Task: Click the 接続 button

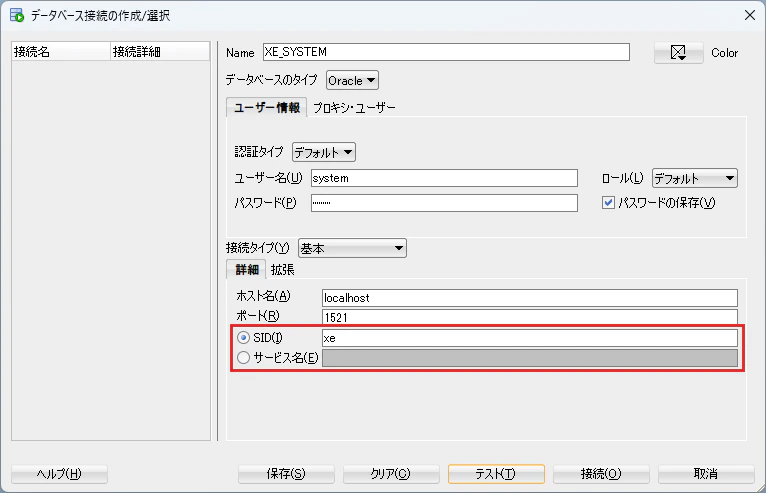Action: tap(601, 473)
